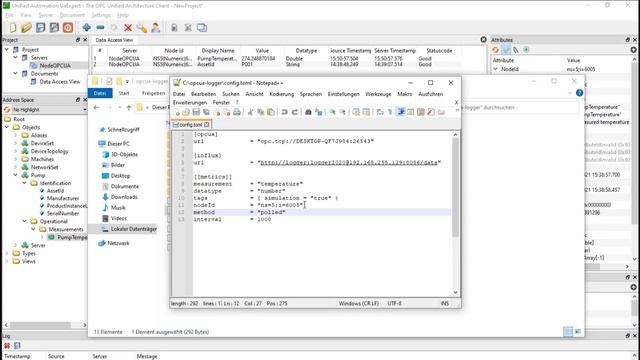The height and width of the screenshot is (360, 640).
Task: Expand the Machines folder in Address Space
Action: (16, 159)
